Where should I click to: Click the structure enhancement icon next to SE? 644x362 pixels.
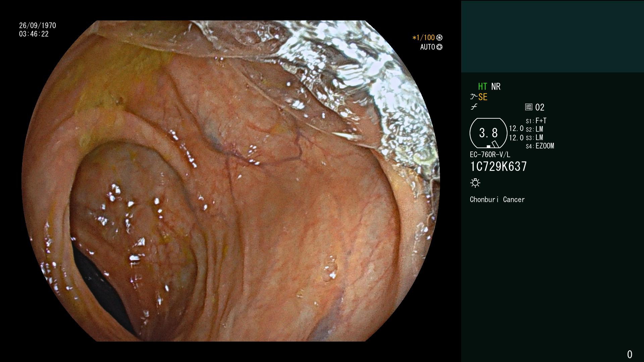[473, 97]
